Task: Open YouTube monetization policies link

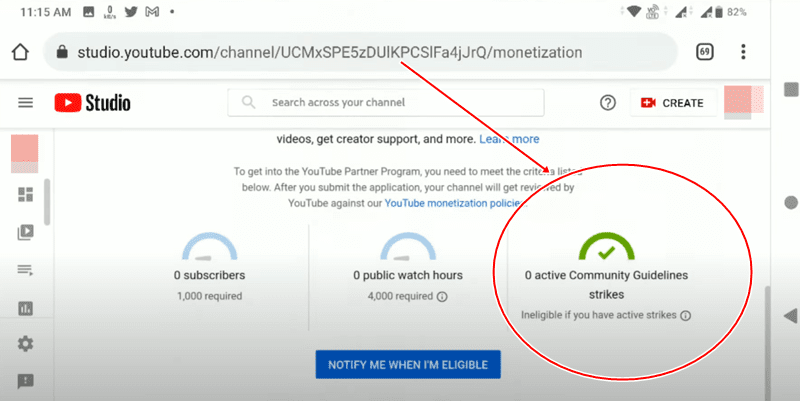Action: pyautogui.click(x=450, y=203)
